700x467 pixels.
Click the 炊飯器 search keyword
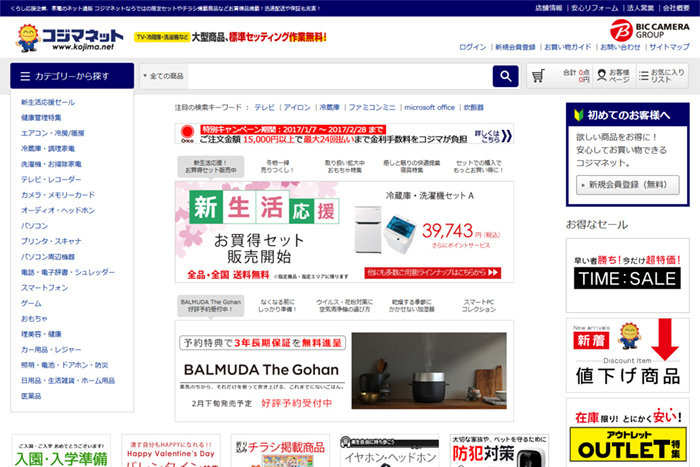474,108
